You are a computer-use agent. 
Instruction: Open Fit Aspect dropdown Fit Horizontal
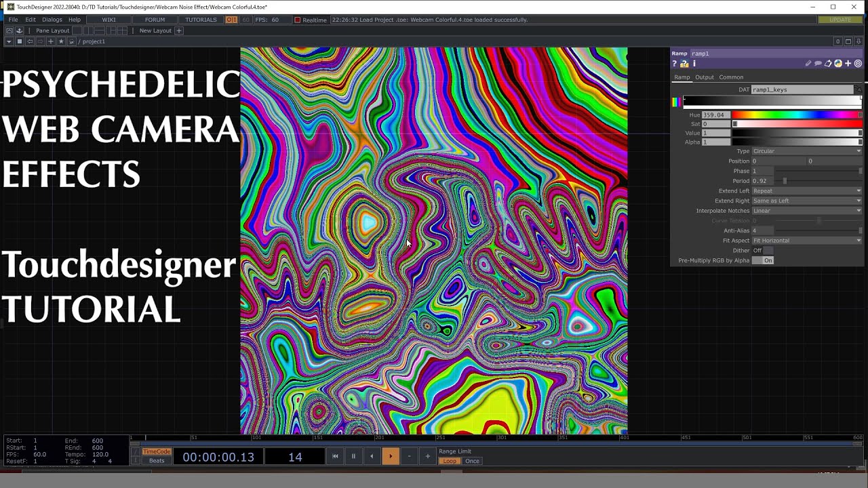[807, 241]
